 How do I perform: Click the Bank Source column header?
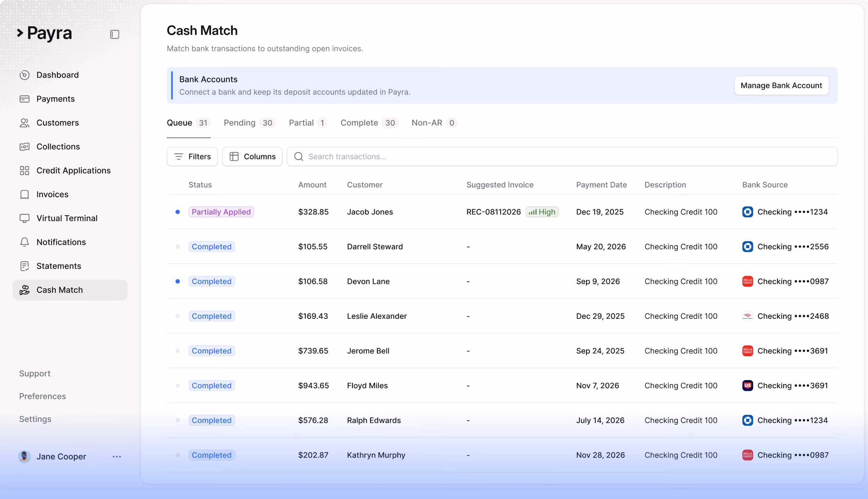pyautogui.click(x=765, y=185)
